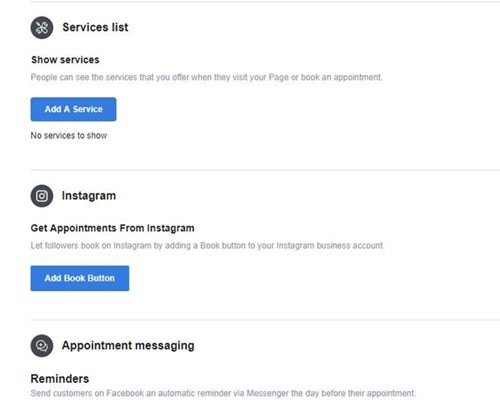Image resolution: width=500 pixels, height=414 pixels.
Task: Click the 'People can see the services' description
Action: [206, 77]
